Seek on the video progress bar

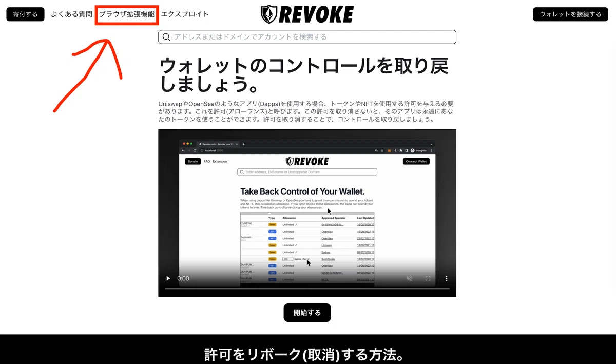[307, 289]
